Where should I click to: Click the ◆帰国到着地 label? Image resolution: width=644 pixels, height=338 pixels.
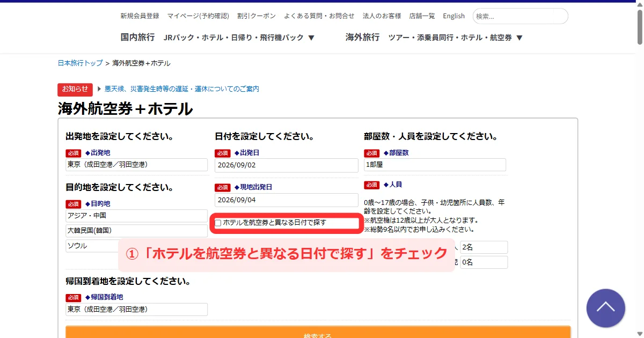click(104, 297)
